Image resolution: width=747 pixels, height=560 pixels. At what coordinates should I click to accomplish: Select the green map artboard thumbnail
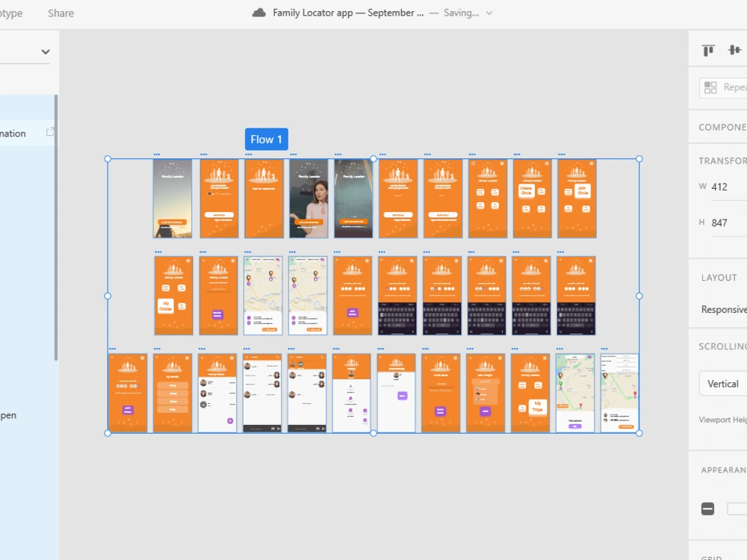[x=575, y=392]
